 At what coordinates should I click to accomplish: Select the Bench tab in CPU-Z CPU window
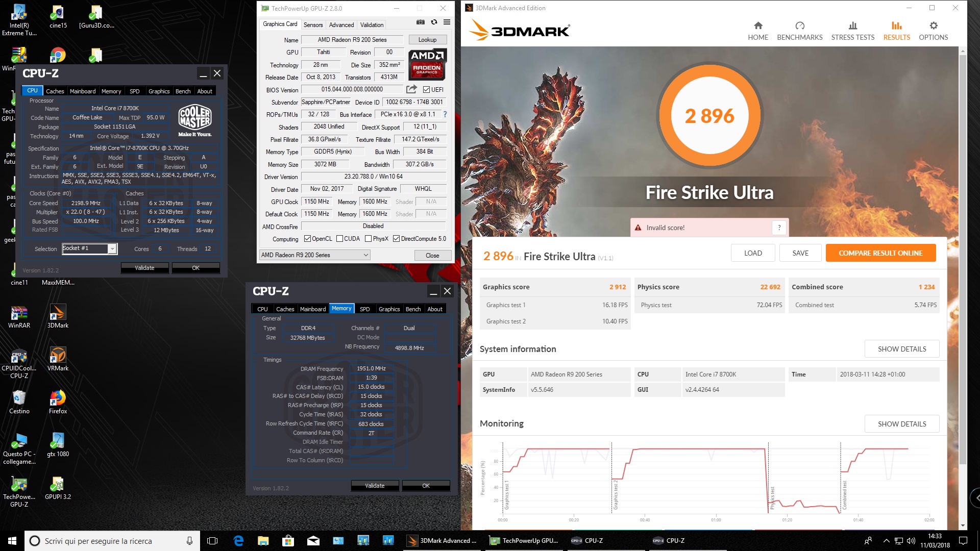pos(183,91)
